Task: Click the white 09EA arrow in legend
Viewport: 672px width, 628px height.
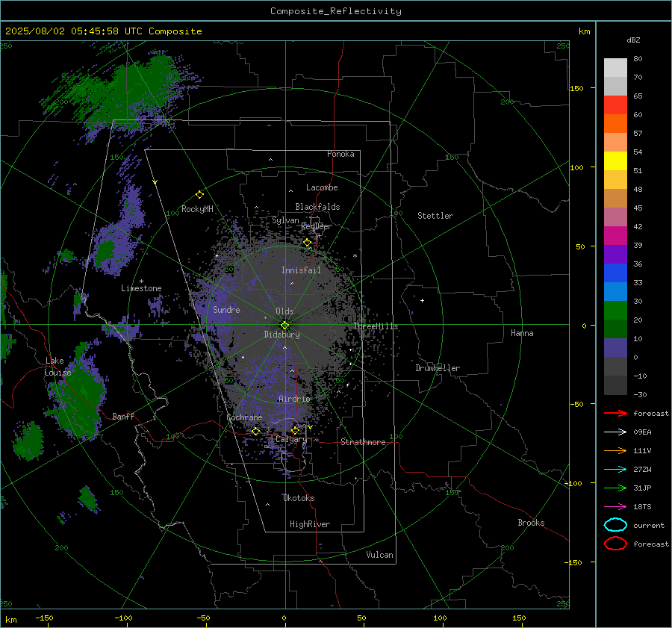Action: [x=615, y=432]
